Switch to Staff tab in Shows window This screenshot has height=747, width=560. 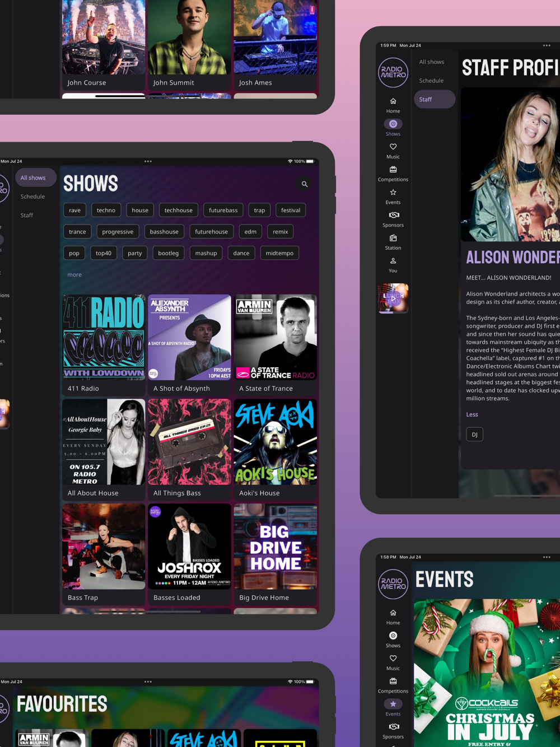(27, 216)
